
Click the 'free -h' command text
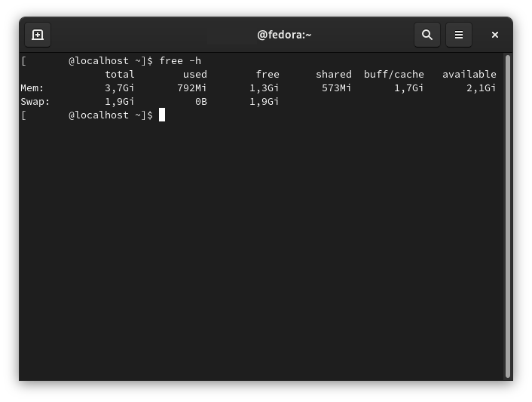tap(180, 61)
